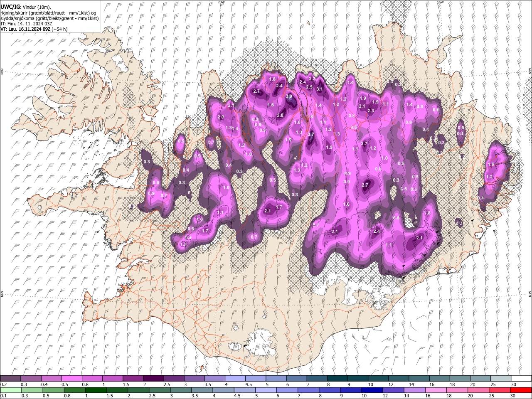This screenshot has width=532, height=399.
Task: Click the pale green rain swatch between 0.1 and 0.3
Action: click(x=11, y=390)
